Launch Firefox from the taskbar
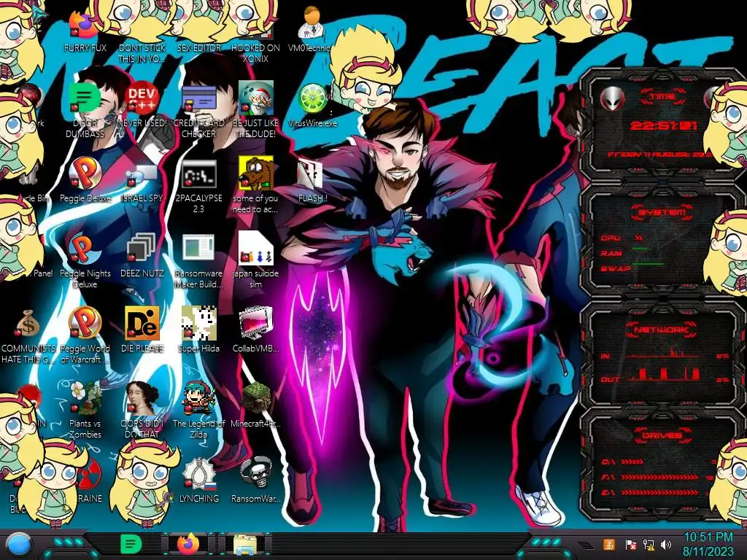This screenshot has width=747, height=560. click(x=188, y=544)
